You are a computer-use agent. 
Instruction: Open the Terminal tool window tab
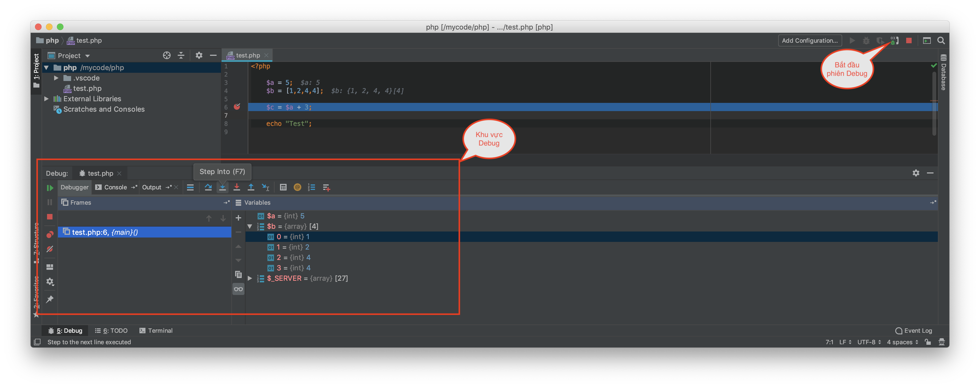(x=156, y=331)
